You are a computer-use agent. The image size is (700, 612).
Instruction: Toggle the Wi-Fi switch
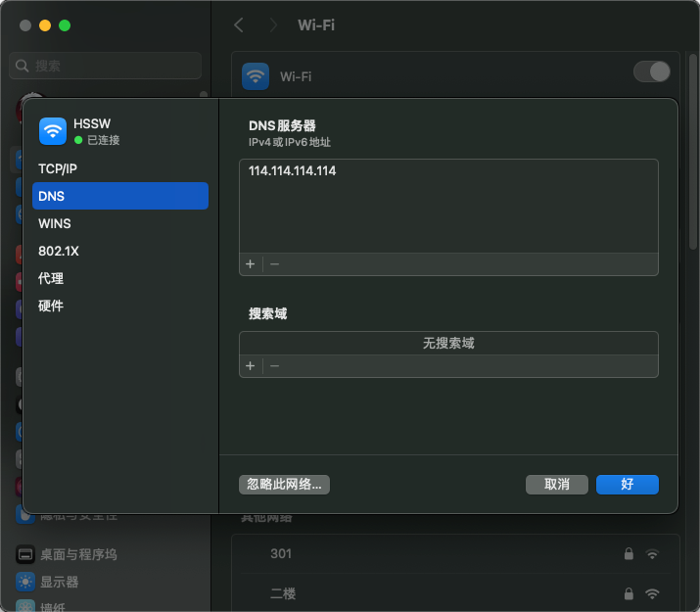coord(652,71)
